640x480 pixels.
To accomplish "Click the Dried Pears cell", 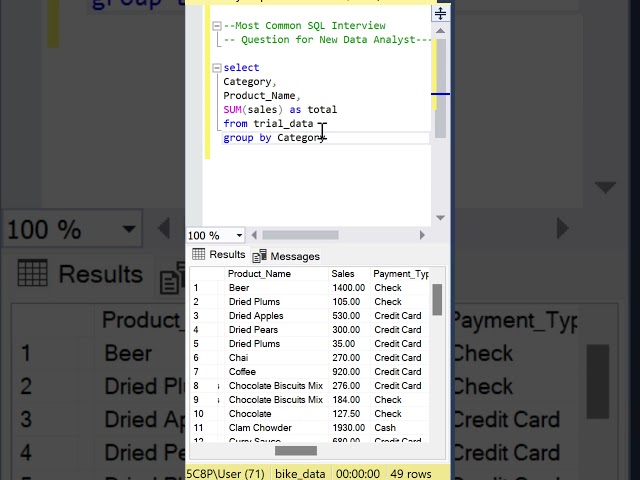I will coord(253,330).
